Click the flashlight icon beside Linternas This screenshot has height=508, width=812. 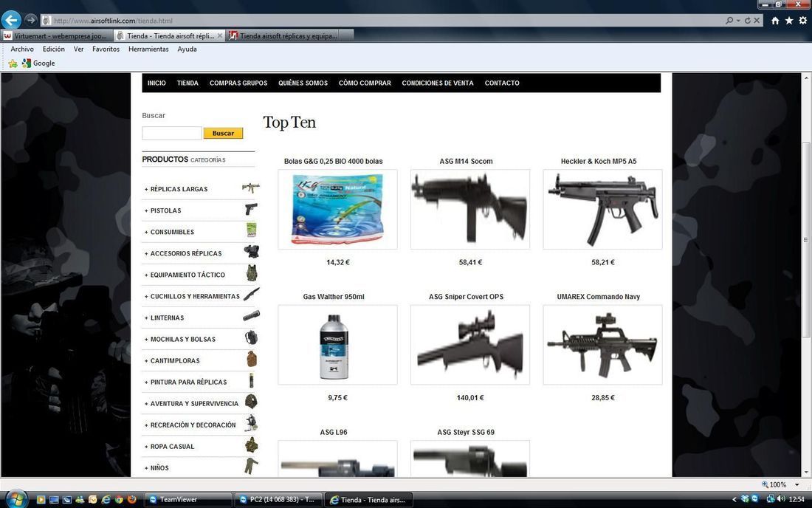251,316
